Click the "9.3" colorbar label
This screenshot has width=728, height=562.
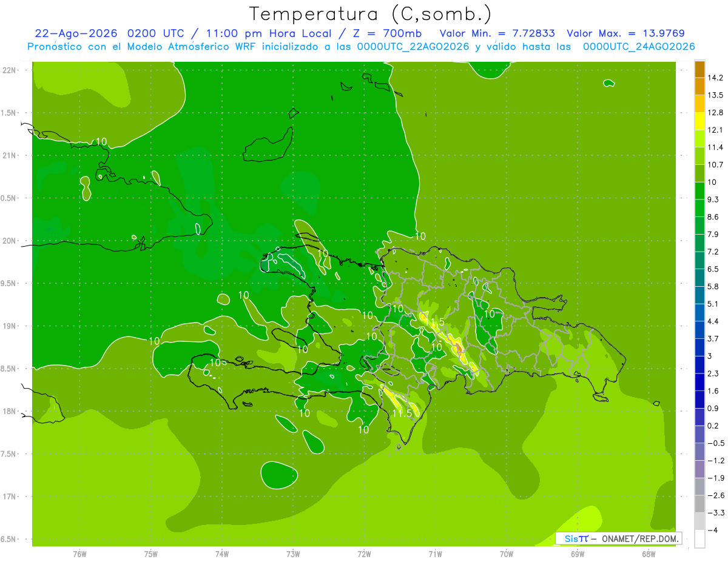coord(713,199)
